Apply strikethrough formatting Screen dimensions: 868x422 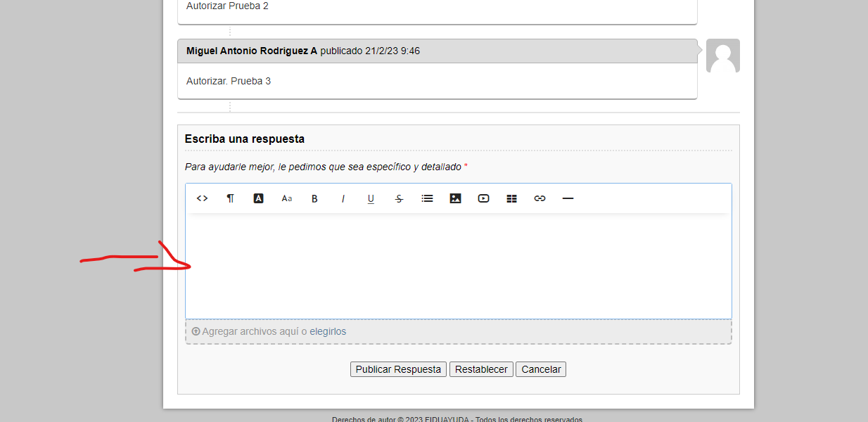[x=399, y=198]
